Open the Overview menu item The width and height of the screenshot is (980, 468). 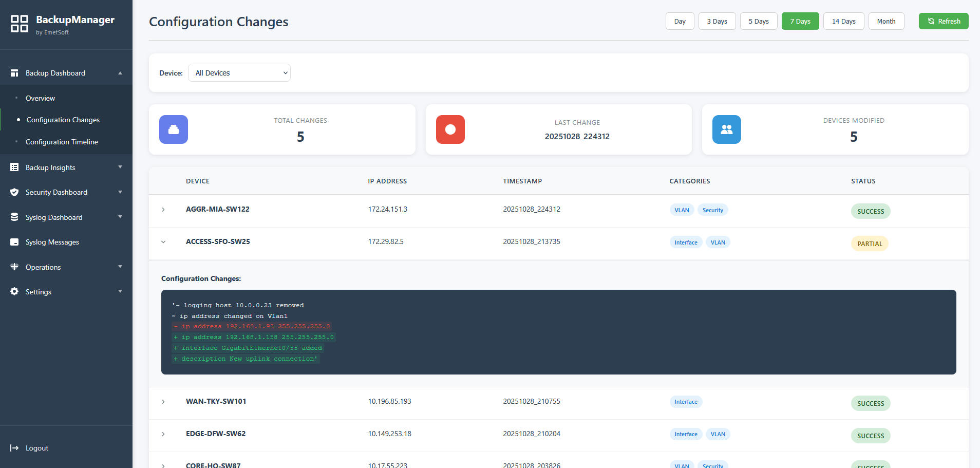(x=40, y=98)
